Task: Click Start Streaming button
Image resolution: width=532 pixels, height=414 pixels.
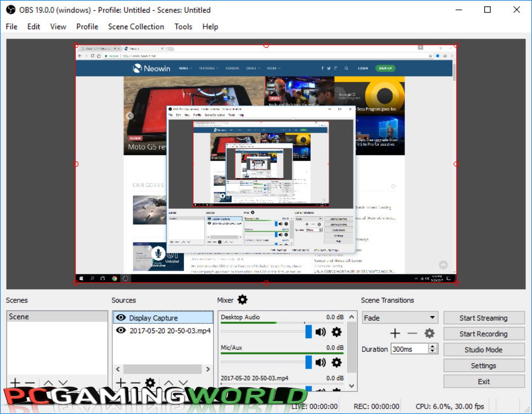Action: [484, 318]
